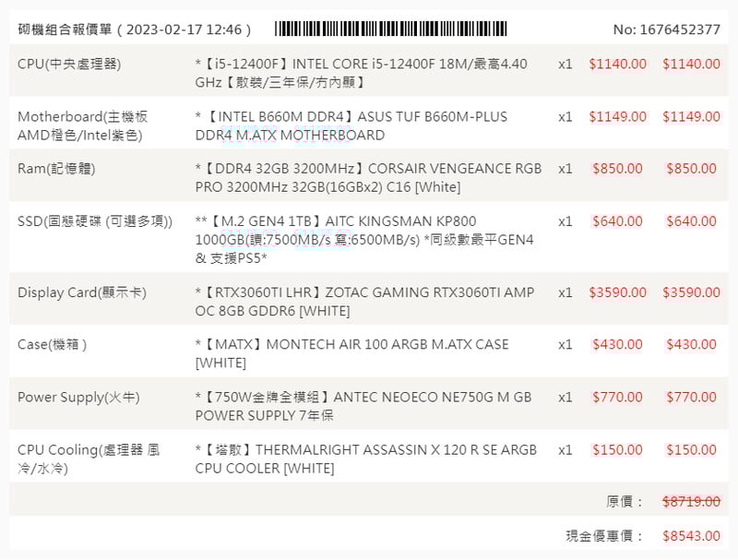
Task: Open the ANTEC NEOECO NE750G description
Action: tap(363, 406)
